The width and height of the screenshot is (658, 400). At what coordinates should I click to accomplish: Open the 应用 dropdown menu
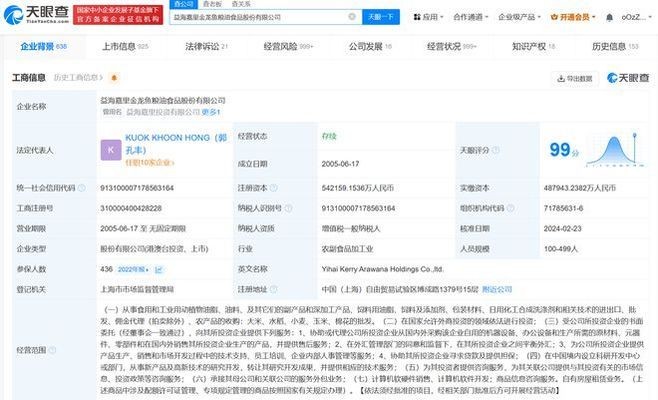(428, 17)
